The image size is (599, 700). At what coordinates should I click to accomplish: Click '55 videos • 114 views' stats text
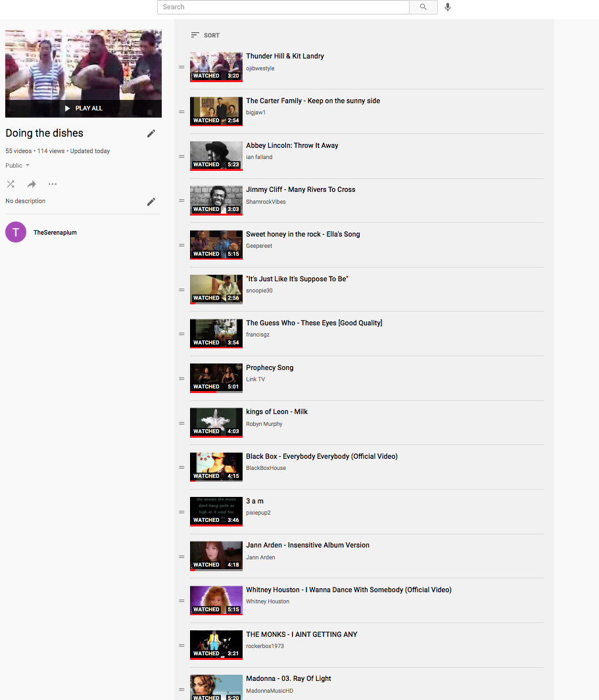tap(35, 151)
